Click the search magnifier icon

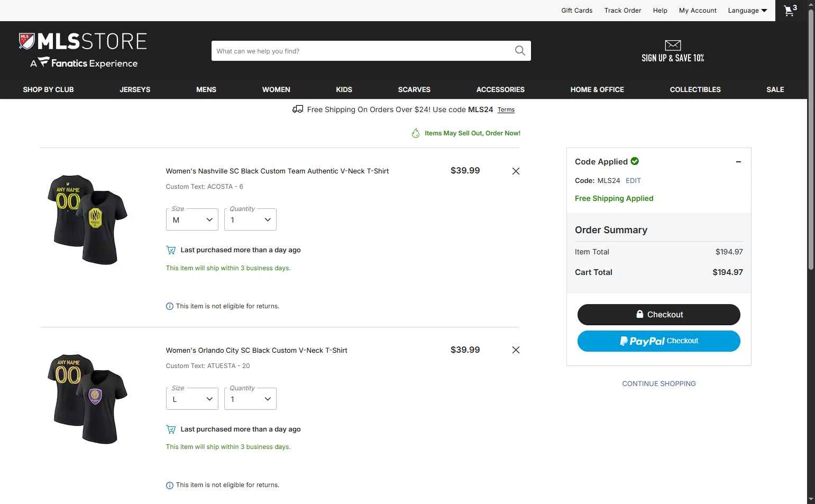pos(520,51)
